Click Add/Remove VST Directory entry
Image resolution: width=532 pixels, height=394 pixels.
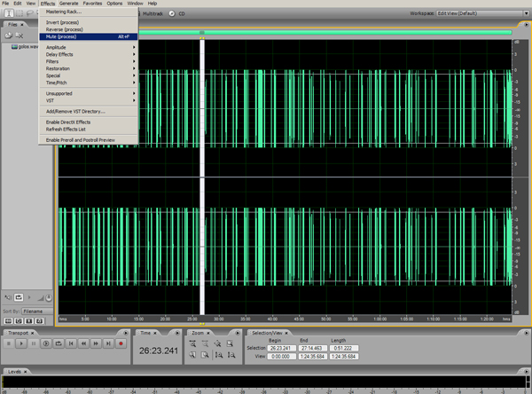click(x=75, y=111)
